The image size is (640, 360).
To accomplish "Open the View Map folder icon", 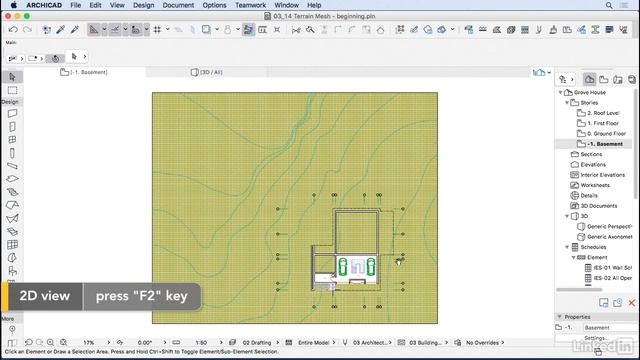I will click(604, 80).
